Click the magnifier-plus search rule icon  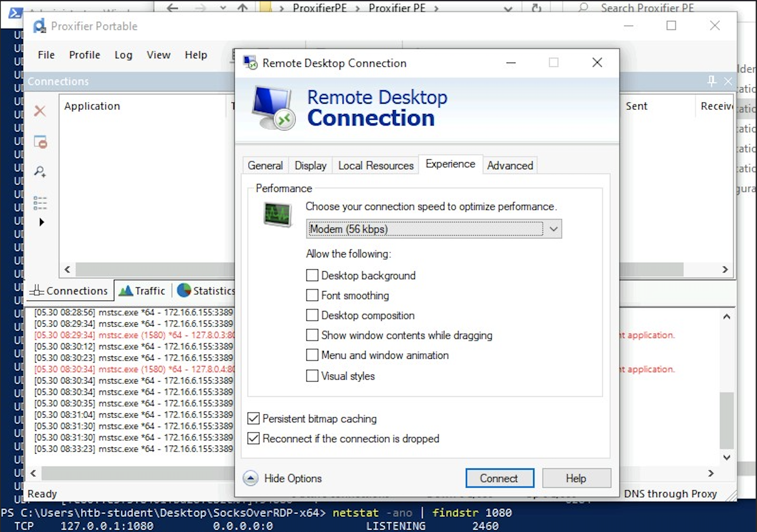[x=40, y=172]
